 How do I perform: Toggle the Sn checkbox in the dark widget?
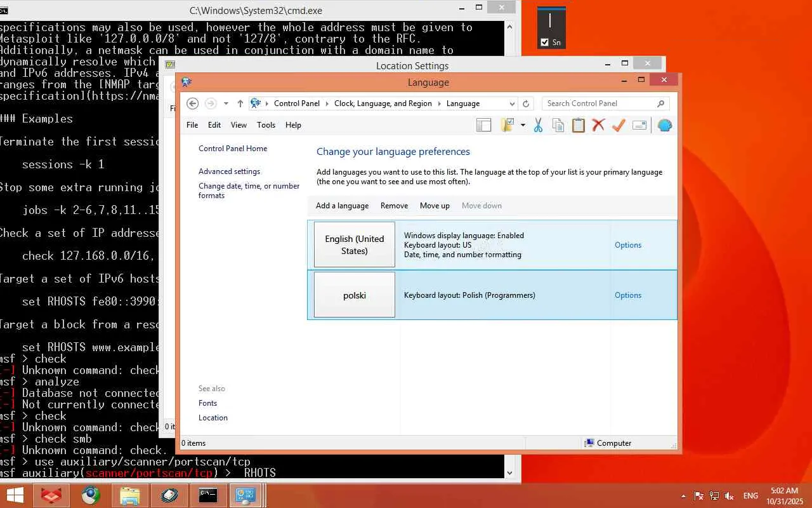[544, 43]
